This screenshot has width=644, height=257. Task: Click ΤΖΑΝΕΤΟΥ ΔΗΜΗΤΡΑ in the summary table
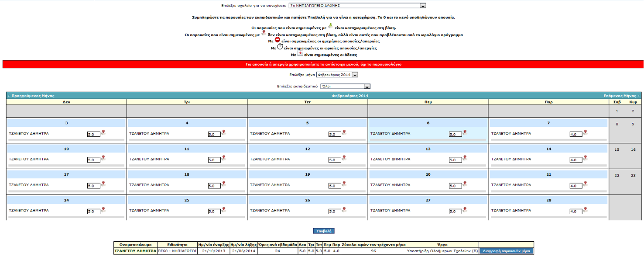(135, 251)
